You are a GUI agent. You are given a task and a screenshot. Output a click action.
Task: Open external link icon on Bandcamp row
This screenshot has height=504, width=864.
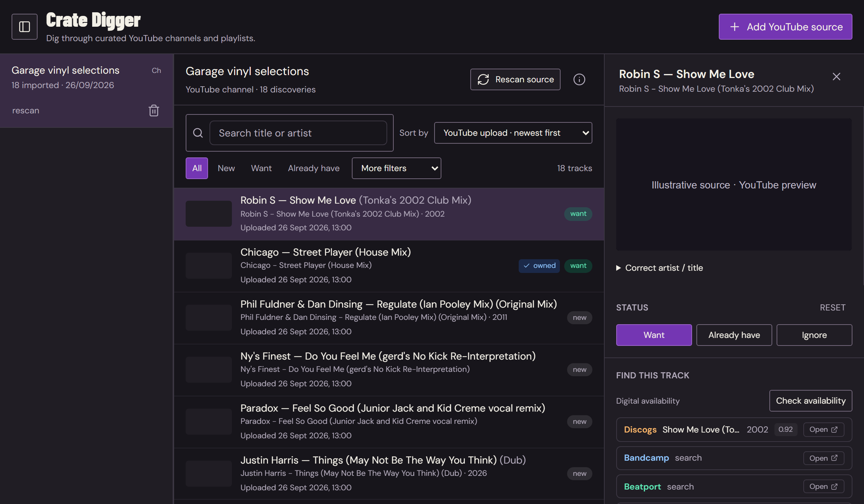click(834, 458)
